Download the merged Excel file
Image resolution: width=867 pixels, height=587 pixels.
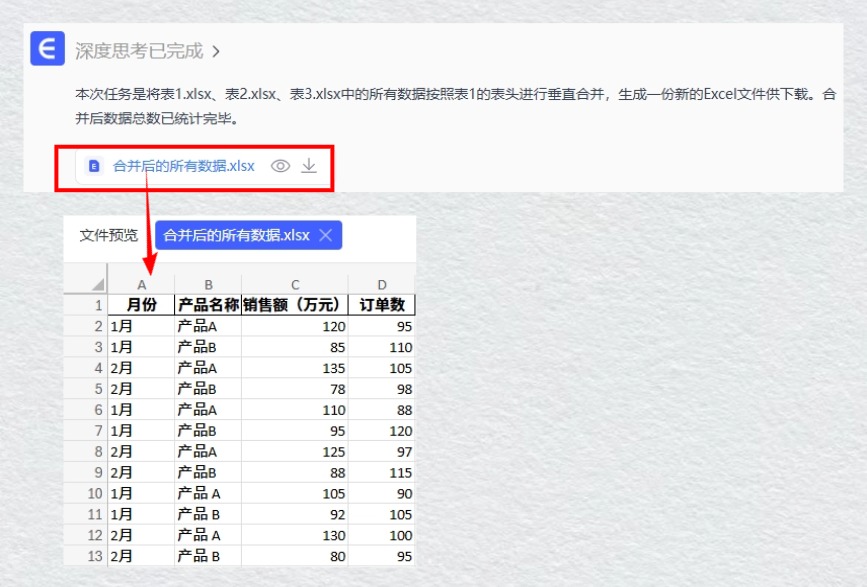point(309,166)
